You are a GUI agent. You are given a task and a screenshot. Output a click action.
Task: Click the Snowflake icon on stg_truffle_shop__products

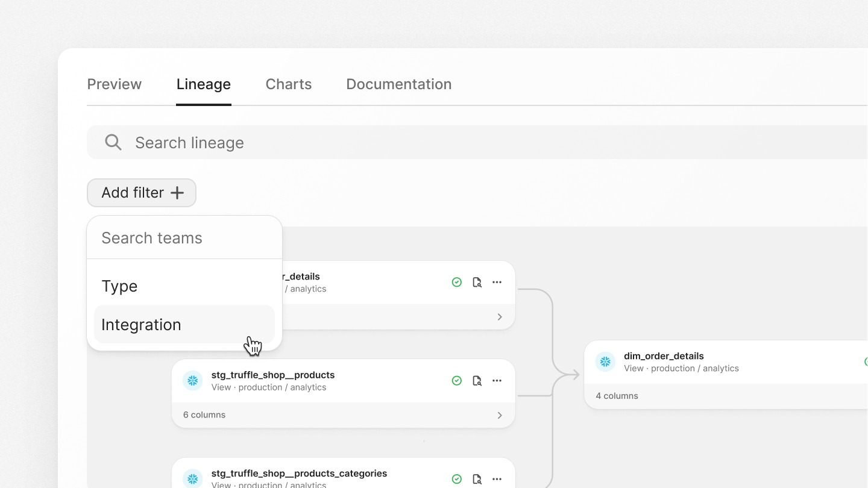[193, 381]
